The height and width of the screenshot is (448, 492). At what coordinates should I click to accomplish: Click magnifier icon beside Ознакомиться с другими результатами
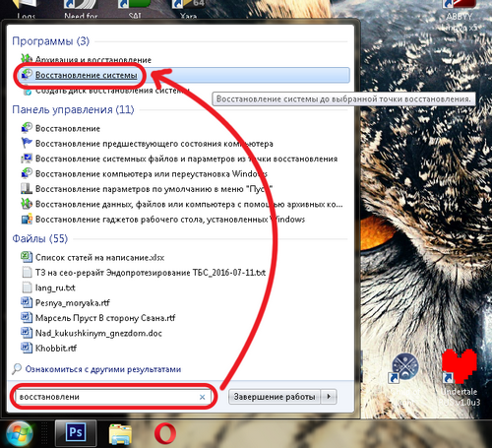[17, 369]
